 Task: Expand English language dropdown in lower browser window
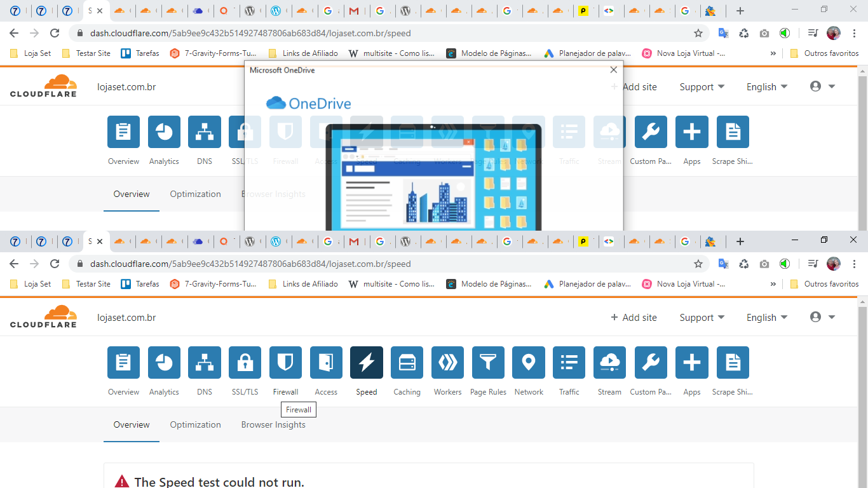click(x=767, y=318)
